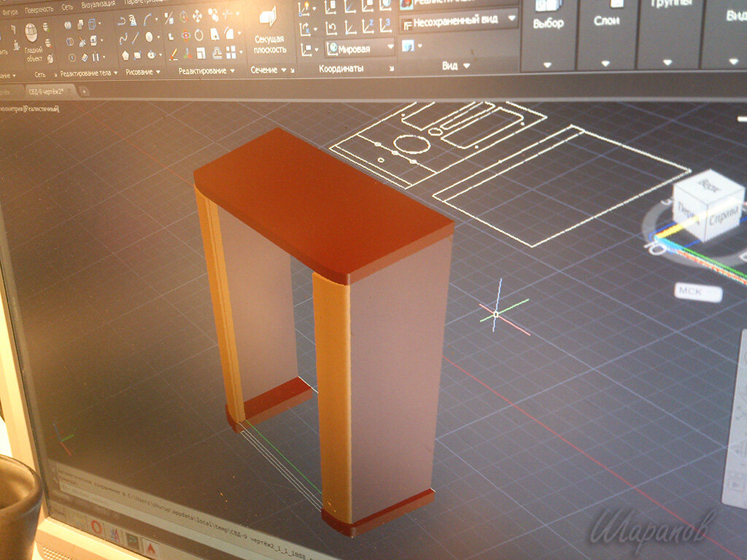Open the Слои panel button

pyautogui.click(x=606, y=15)
